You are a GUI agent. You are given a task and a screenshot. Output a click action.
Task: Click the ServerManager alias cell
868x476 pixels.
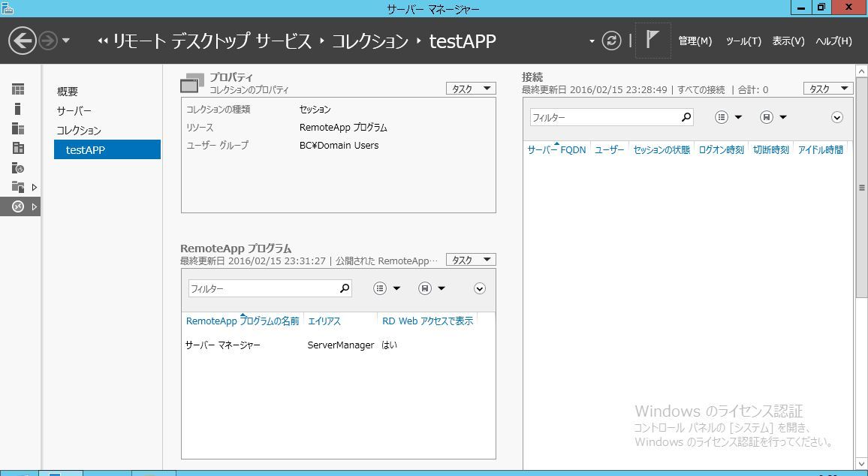pyautogui.click(x=341, y=345)
